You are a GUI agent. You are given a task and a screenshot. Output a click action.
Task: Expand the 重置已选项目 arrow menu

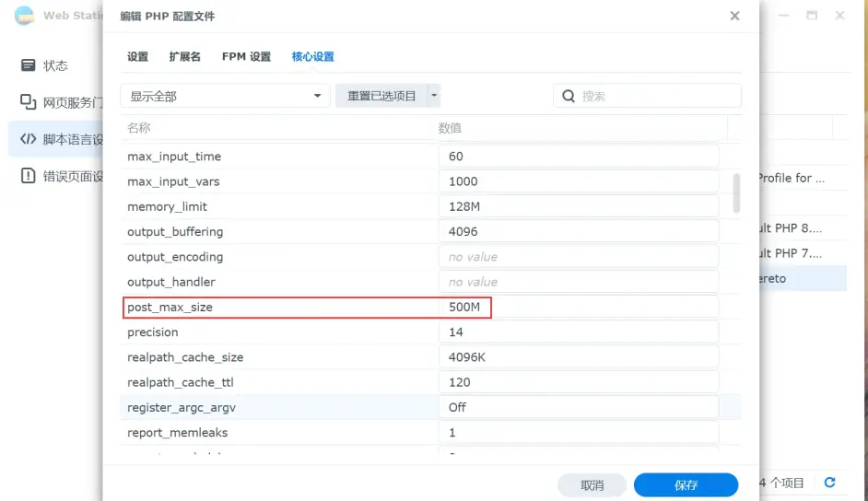pyautogui.click(x=434, y=96)
